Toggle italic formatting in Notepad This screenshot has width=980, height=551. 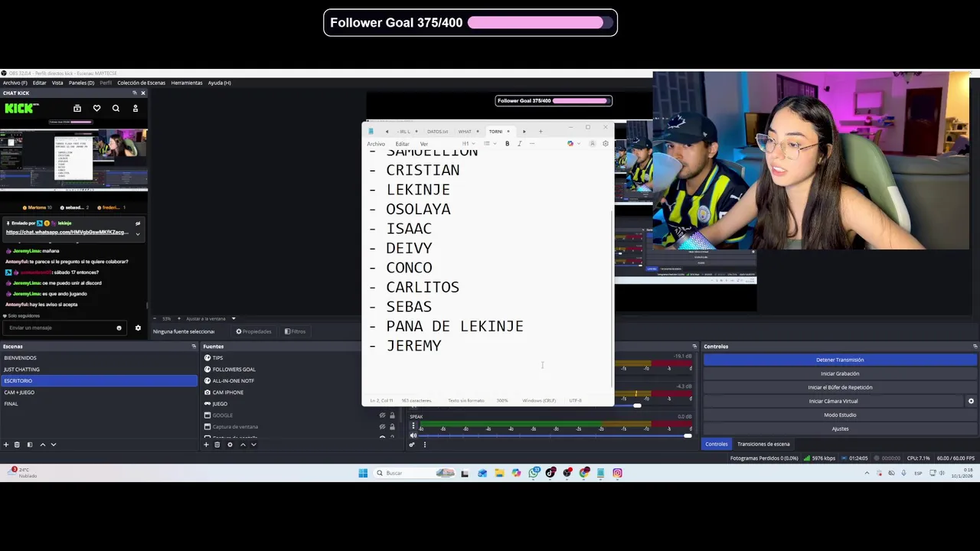click(x=519, y=144)
